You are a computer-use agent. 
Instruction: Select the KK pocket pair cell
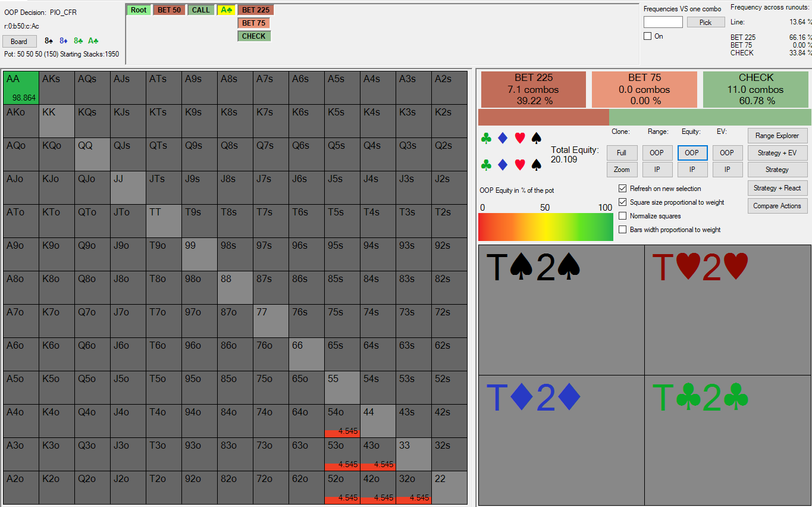coord(57,121)
